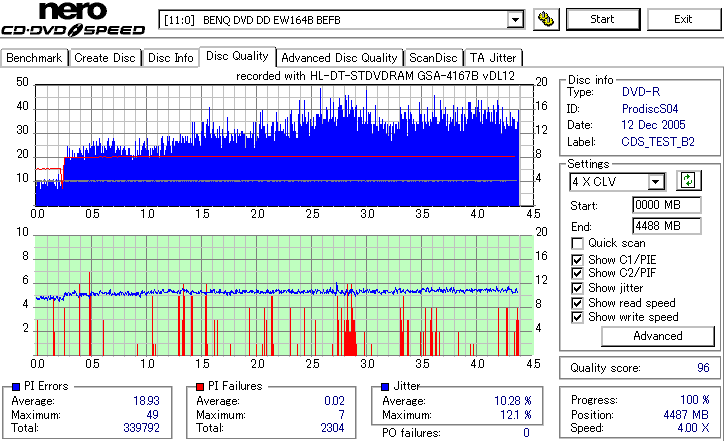The width and height of the screenshot is (724, 441).
Task: Click PI Errors average 18.93
Action: click(x=146, y=401)
